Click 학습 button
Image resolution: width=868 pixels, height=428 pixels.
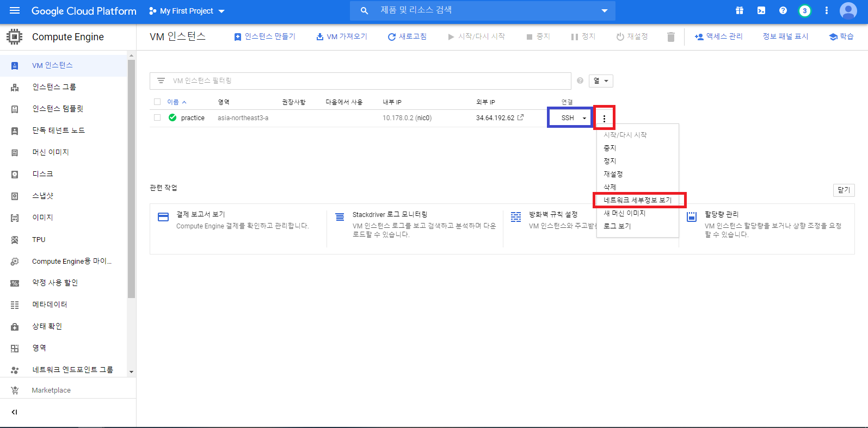coord(841,36)
